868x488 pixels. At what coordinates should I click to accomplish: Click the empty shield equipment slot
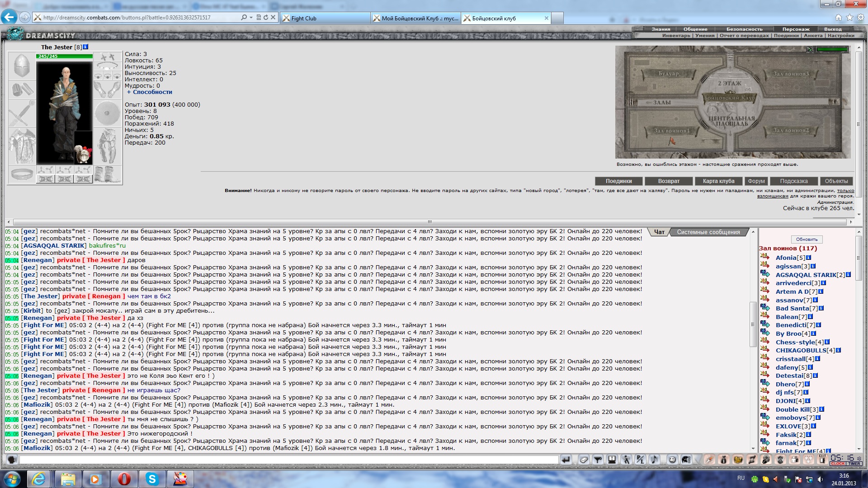(x=108, y=113)
